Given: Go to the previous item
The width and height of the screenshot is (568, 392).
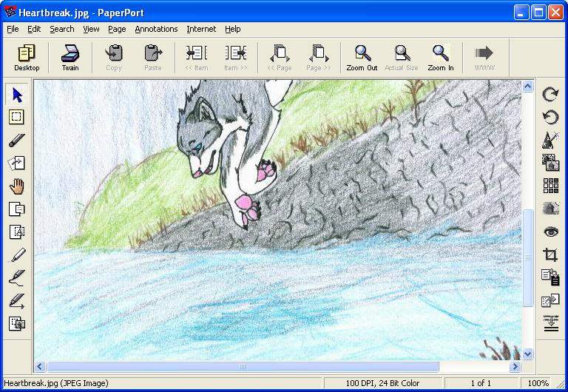Looking at the screenshot, I should (197, 58).
